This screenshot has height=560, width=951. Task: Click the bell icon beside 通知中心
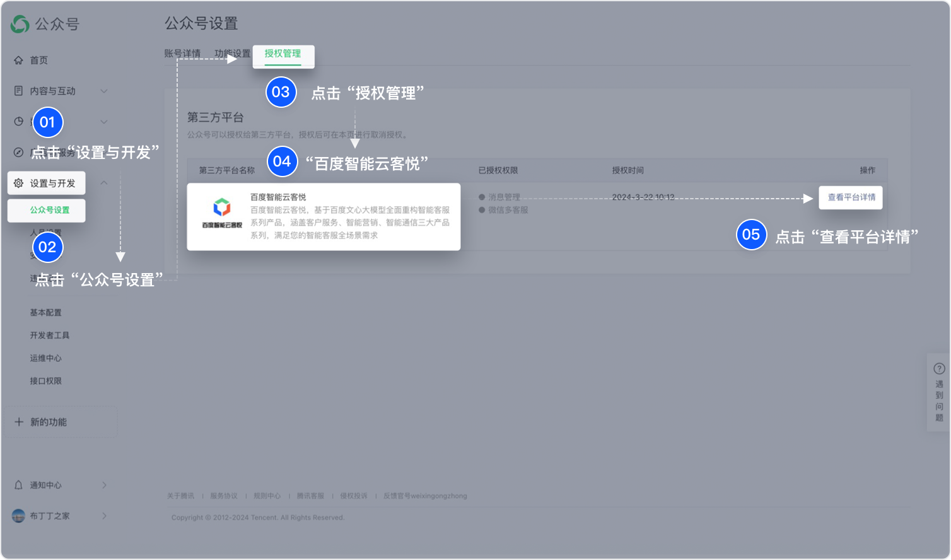pyautogui.click(x=18, y=485)
